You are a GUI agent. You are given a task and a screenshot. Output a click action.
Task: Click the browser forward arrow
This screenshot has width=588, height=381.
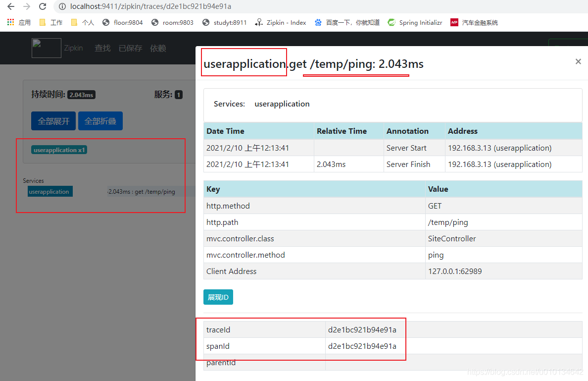pos(27,6)
